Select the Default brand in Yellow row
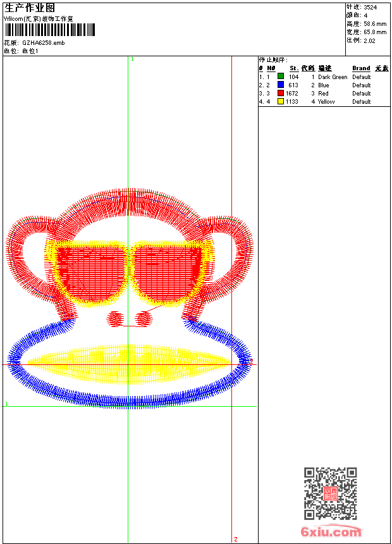Viewport: 392px width, 544px height. click(x=362, y=102)
